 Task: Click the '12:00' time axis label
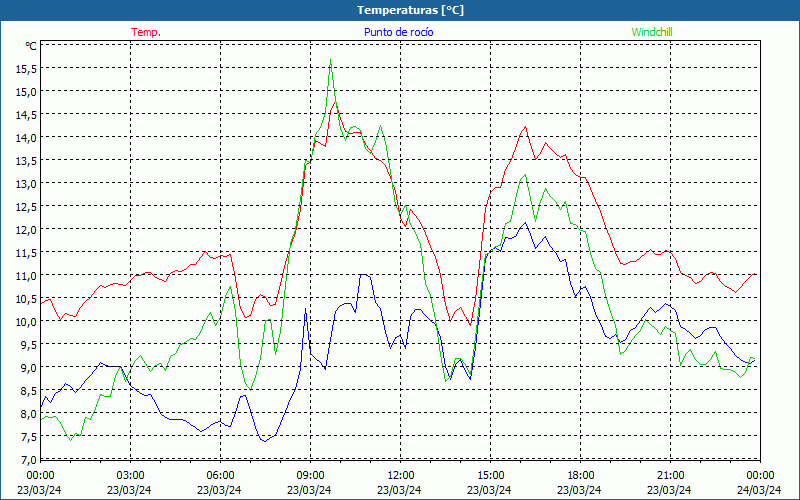click(x=400, y=476)
